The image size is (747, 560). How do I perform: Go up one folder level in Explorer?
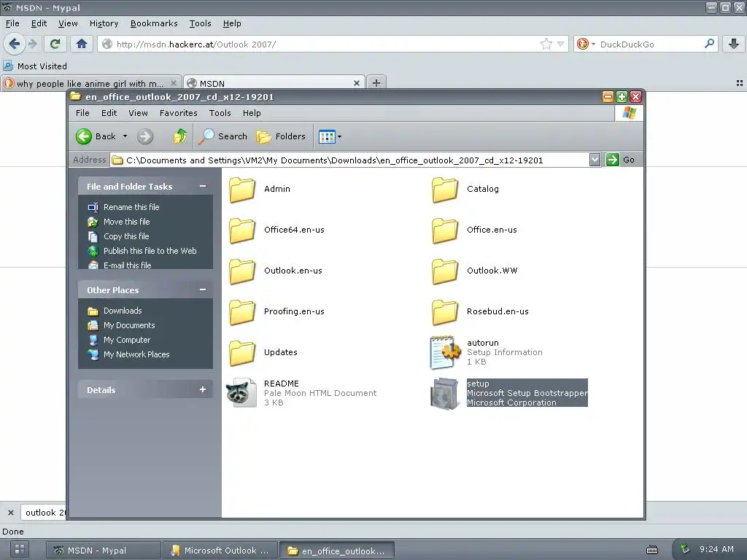pos(179,136)
